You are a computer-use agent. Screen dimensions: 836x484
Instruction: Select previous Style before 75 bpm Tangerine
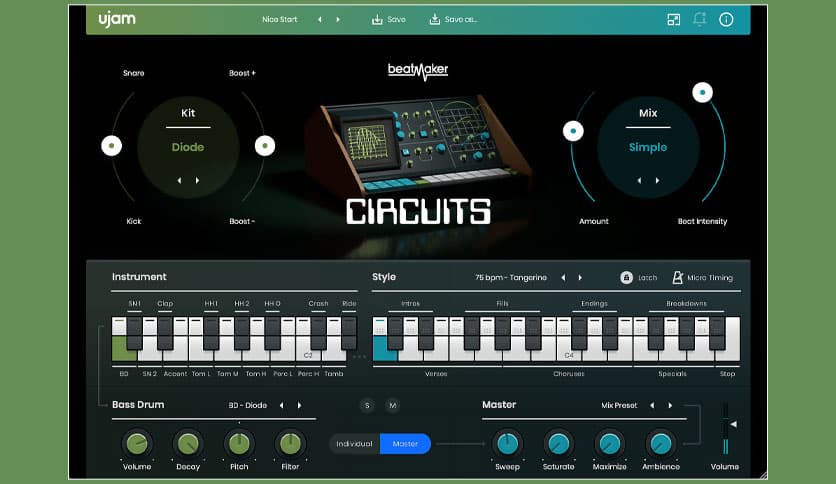tap(563, 278)
